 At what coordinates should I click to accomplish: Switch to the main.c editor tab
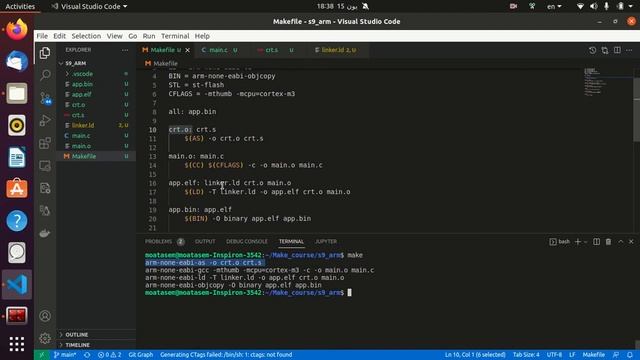pos(220,50)
